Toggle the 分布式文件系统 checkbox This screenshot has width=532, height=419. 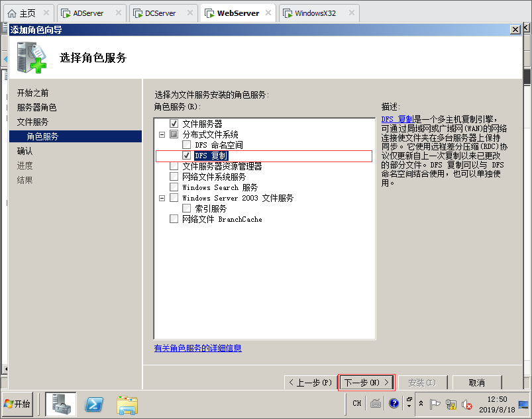174,134
